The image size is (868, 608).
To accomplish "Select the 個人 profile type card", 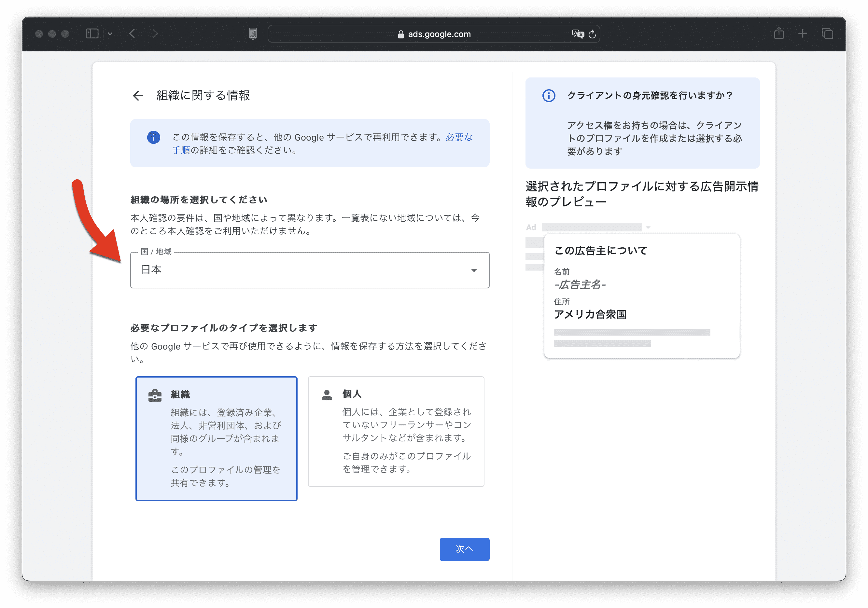I will tap(396, 431).
